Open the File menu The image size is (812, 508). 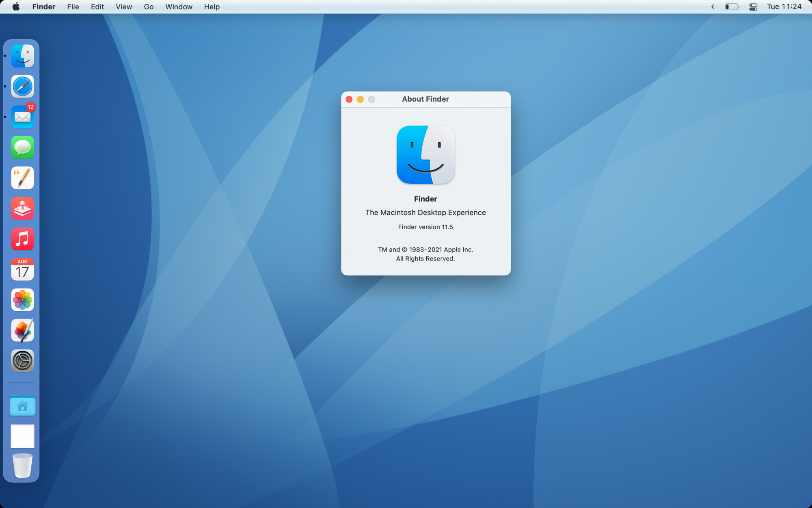pyautogui.click(x=73, y=7)
